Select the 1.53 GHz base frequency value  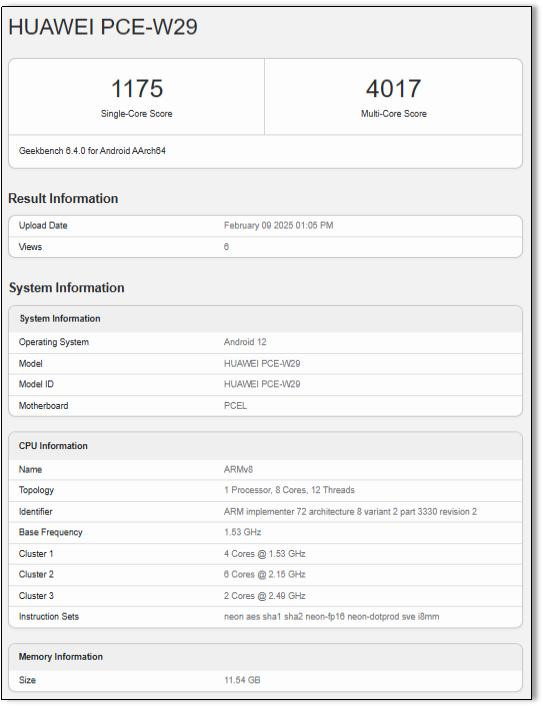tap(243, 532)
